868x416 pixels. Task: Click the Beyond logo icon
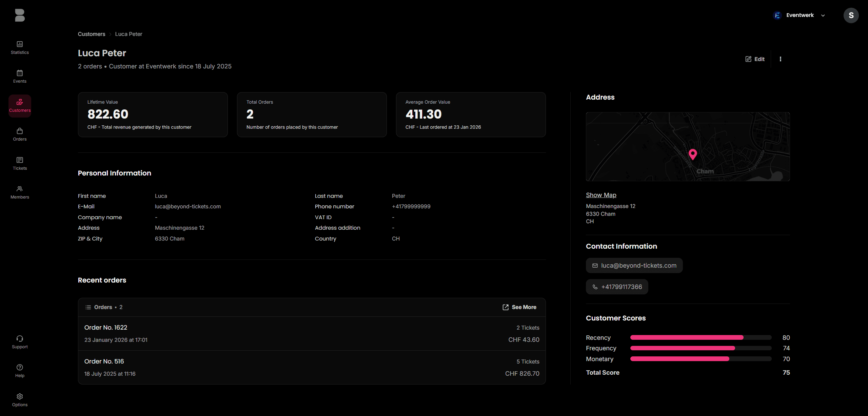(20, 15)
